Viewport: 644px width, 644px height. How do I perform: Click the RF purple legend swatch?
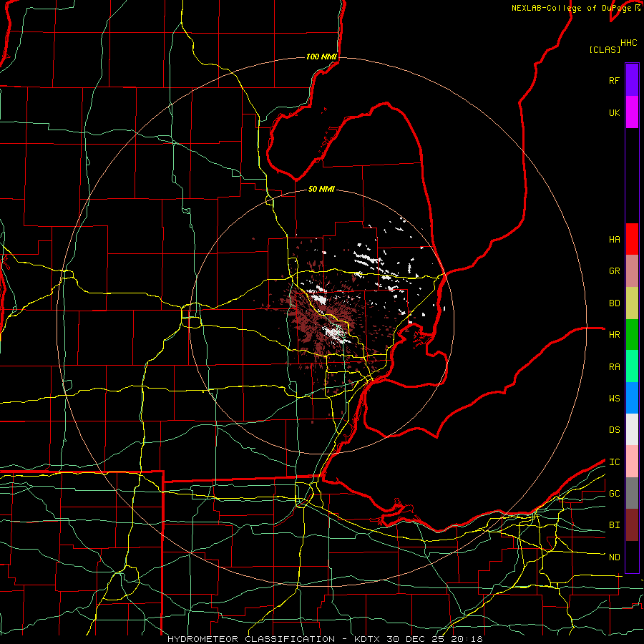click(632, 80)
